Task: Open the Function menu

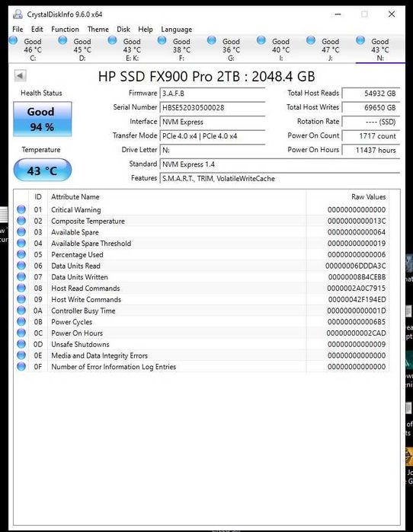Action: tap(65, 29)
